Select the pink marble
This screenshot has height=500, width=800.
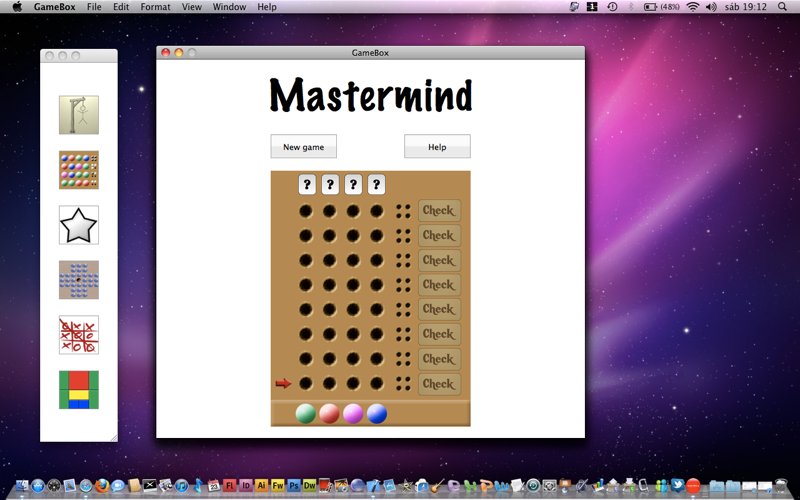(x=353, y=414)
